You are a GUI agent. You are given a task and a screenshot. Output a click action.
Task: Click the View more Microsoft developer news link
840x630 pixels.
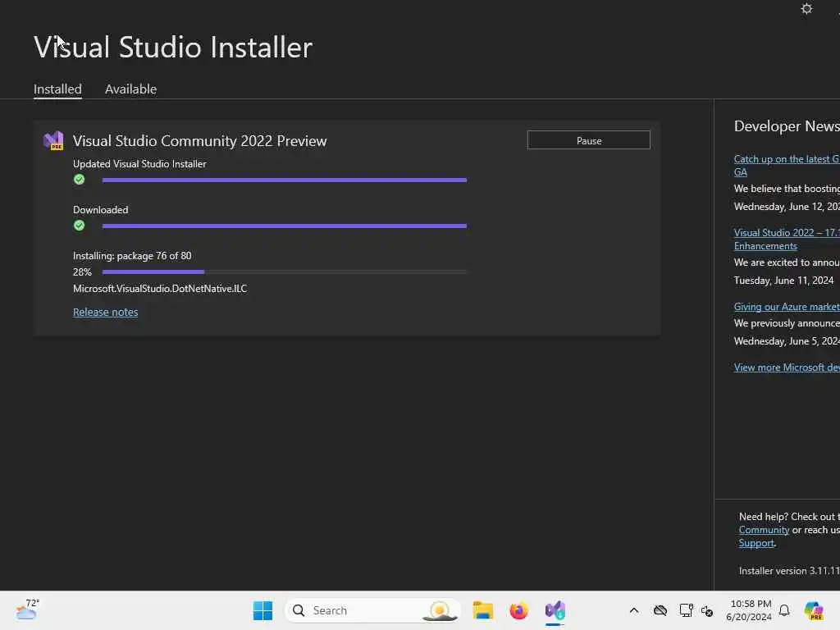click(x=787, y=367)
